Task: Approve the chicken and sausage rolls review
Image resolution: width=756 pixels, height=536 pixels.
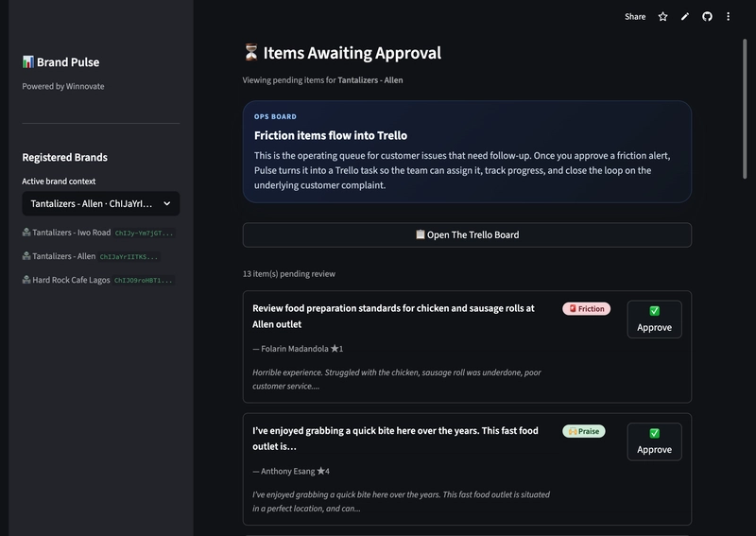Action: pyautogui.click(x=654, y=320)
